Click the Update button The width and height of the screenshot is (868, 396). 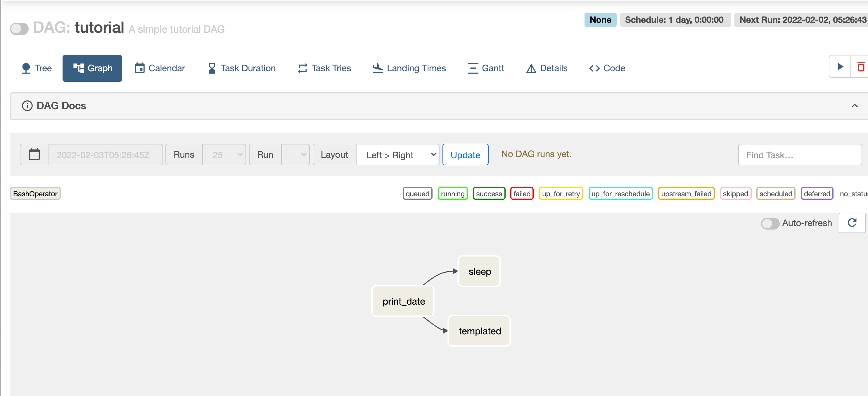(465, 154)
